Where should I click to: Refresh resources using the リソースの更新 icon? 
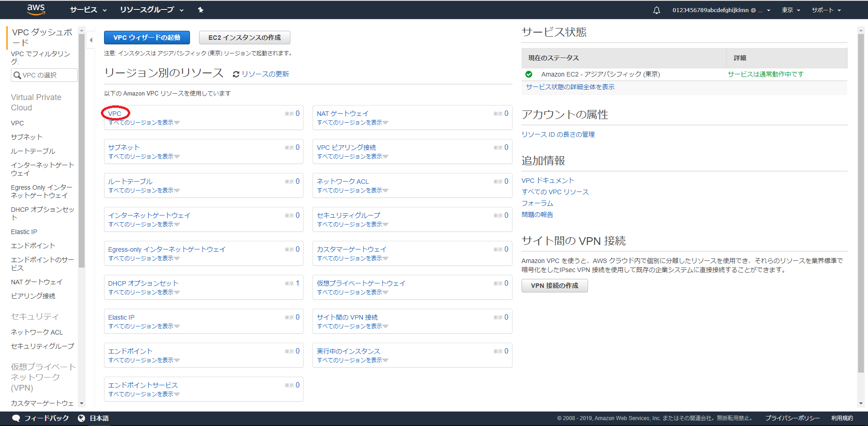[x=236, y=74]
